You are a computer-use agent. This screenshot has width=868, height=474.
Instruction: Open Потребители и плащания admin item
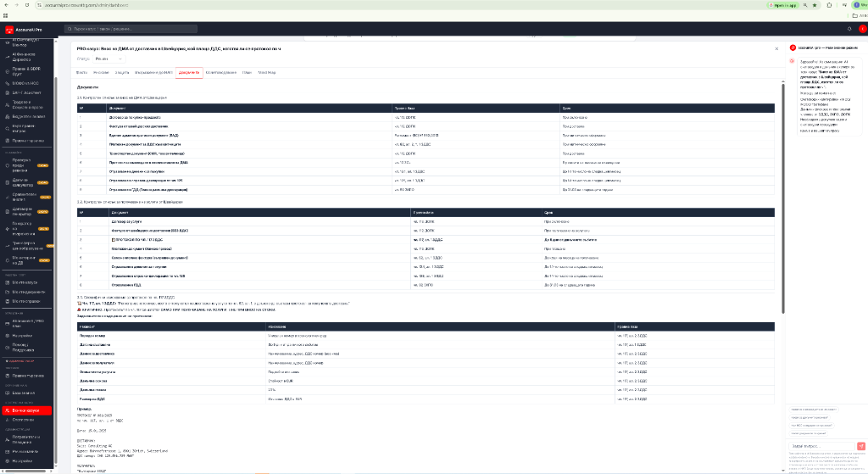click(x=25, y=439)
